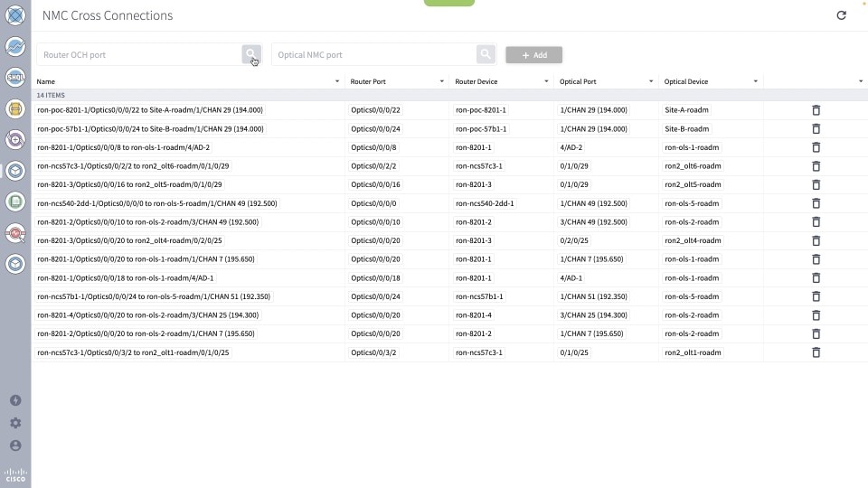
Task: Select the ron2_olt4-roadm device cell
Action: (693, 240)
